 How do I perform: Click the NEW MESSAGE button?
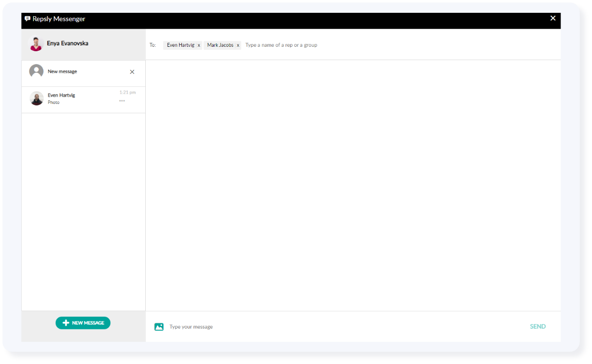pyautogui.click(x=83, y=323)
